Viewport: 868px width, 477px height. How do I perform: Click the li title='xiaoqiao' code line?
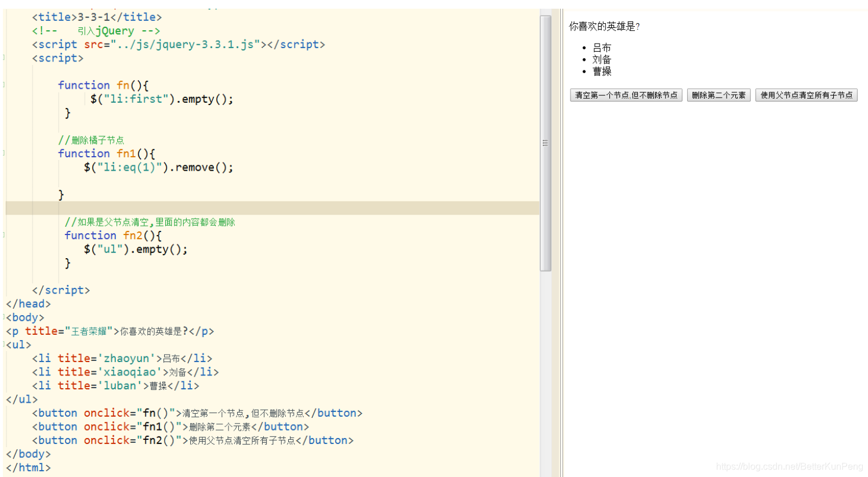(x=125, y=372)
